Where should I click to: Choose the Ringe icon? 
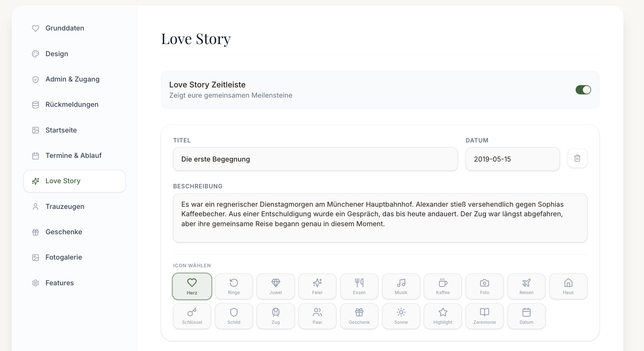pyautogui.click(x=234, y=286)
